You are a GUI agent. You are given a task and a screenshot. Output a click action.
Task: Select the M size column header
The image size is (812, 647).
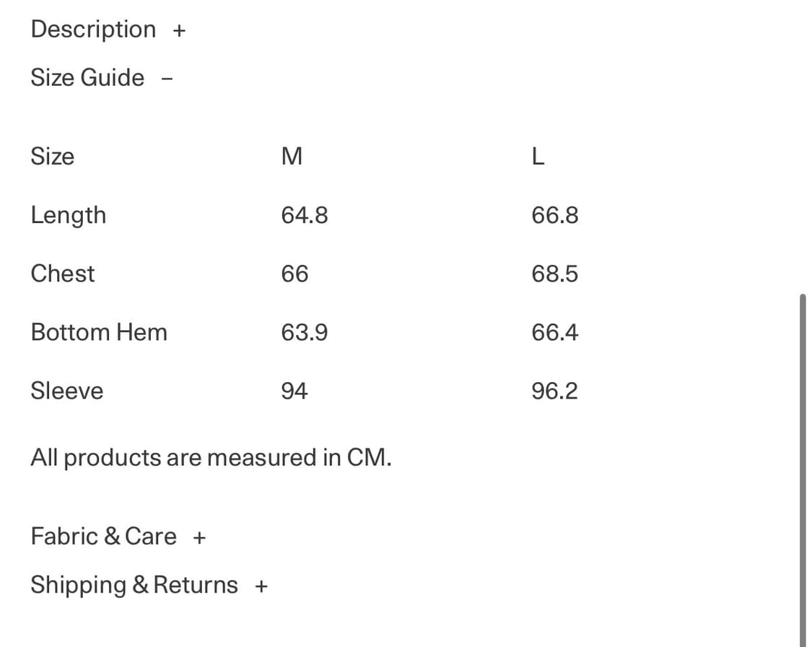pyautogui.click(x=292, y=157)
